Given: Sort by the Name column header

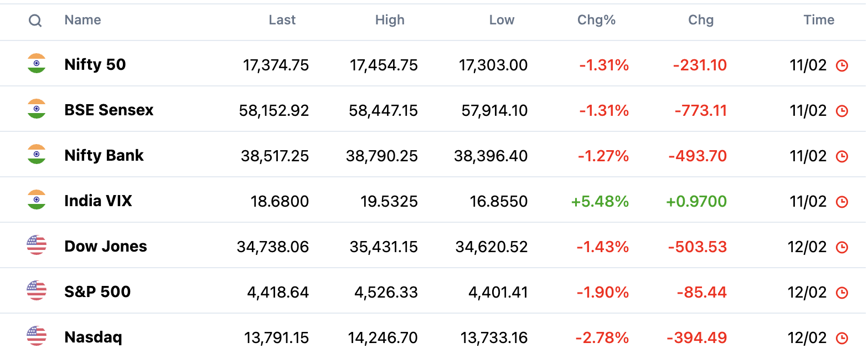Looking at the screenshot, I should click(82, 21).
